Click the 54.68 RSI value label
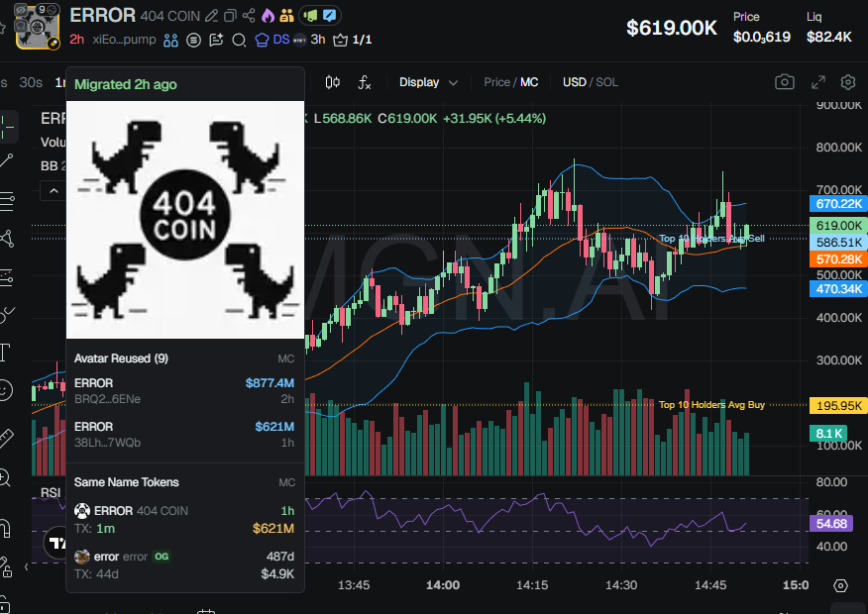This screenshot has width=868, height=614. [x=831, y=523]
